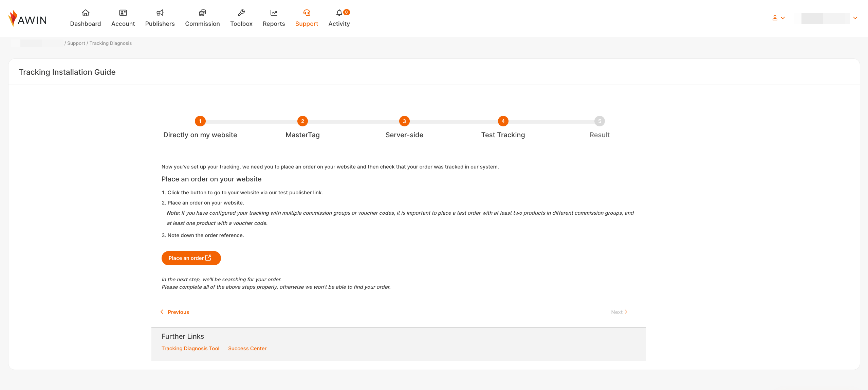Open the Dashboard house icon
Viewport: 868px width, 390px height.
pyautogui.click(x=86, y=13)
